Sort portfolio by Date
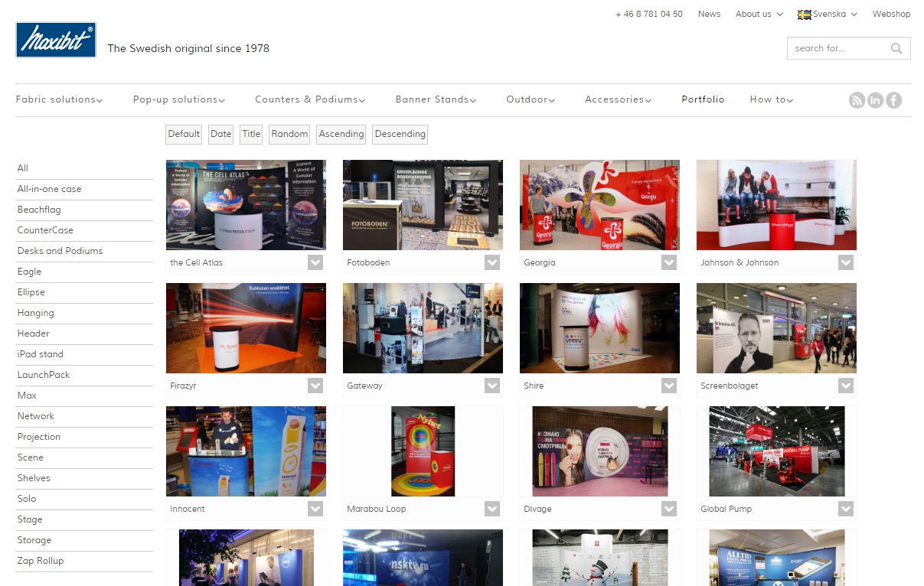 coord(221,134)
